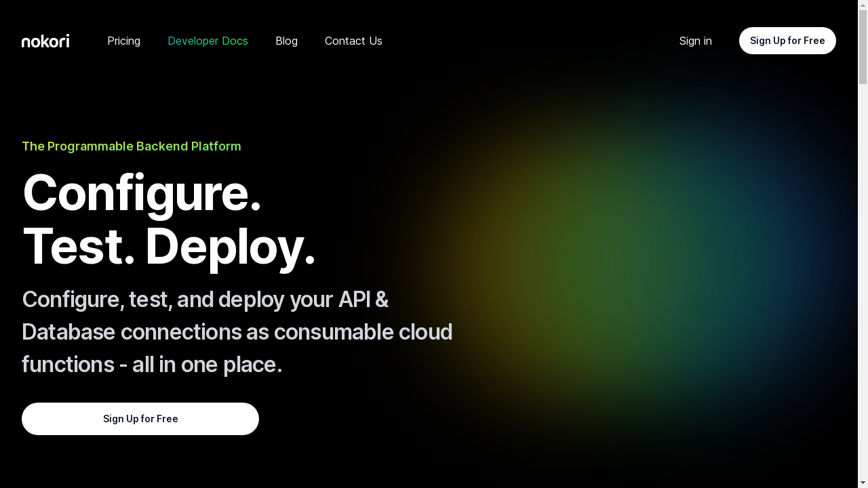868x488 pixels.
Task: Click the nokori logo
Action: coord(45,41)
